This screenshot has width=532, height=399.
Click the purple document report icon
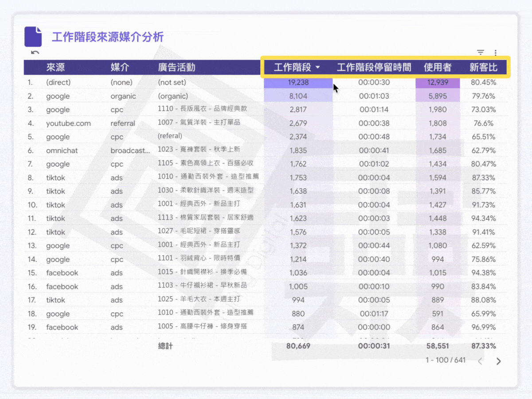click(33, 36)
